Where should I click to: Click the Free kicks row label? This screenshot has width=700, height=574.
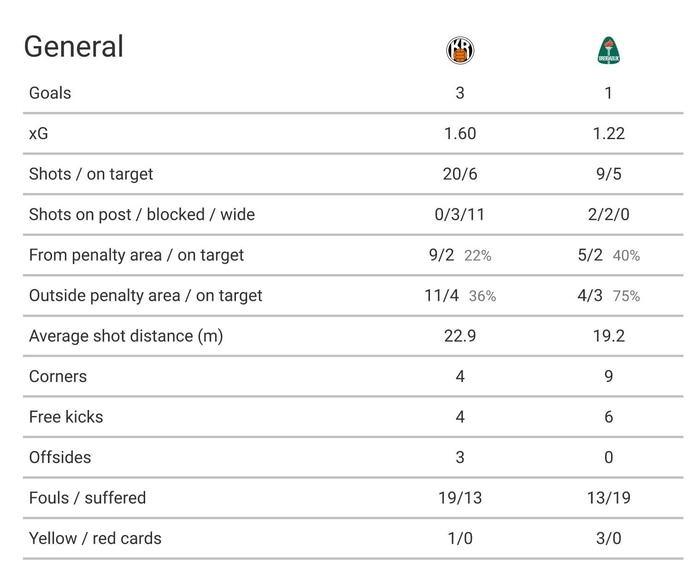tap(66, 417)
